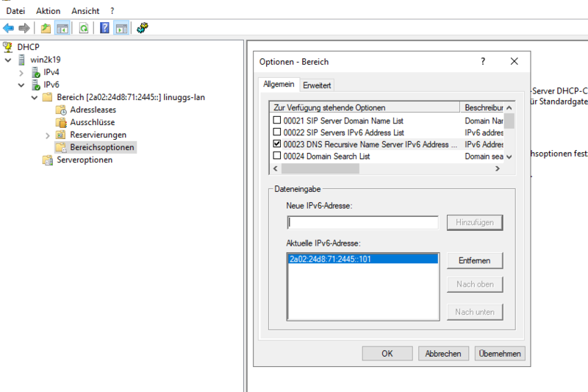Click the refresh toolbar icon
The height and width of the screenshot is (392, 588).
point(84,28)
